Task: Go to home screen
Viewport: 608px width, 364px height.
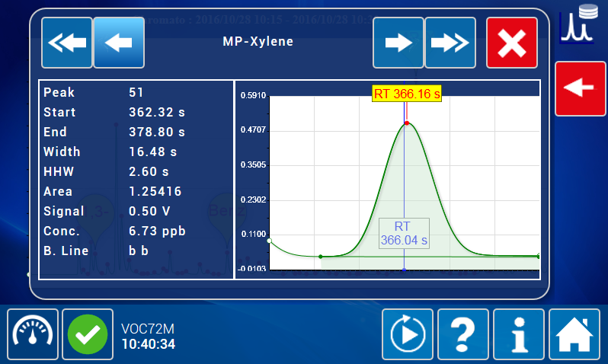Action: tap(574, 334)
